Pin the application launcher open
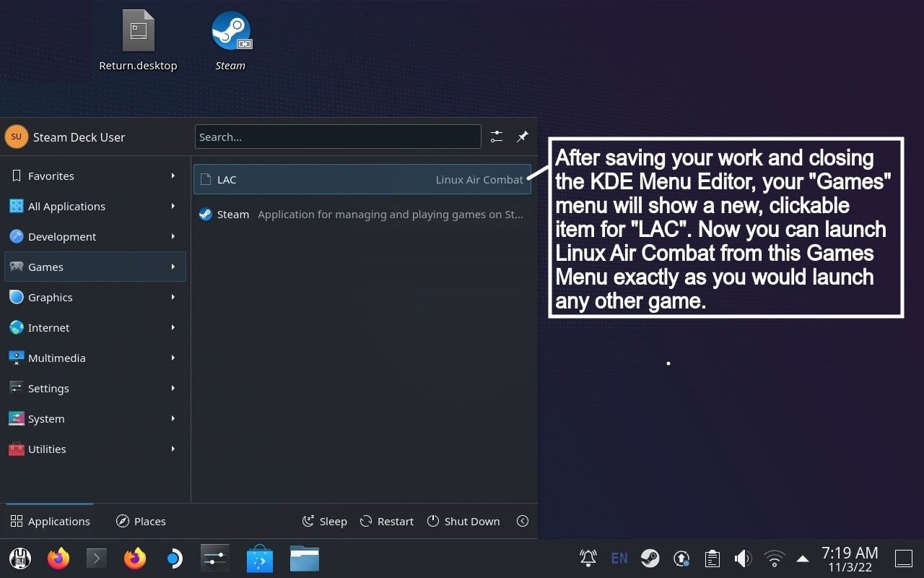 [523, 137]
